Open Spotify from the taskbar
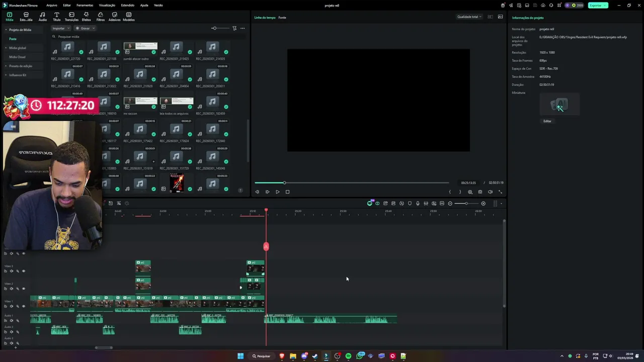644x362 pixels. tap(348, 356)
